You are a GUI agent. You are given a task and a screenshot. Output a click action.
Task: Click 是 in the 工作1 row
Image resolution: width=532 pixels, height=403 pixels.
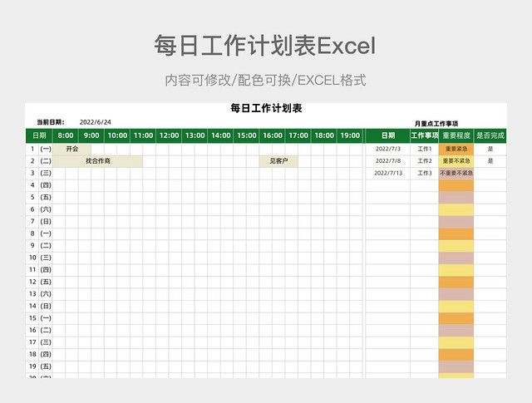[x=490, y=149]
